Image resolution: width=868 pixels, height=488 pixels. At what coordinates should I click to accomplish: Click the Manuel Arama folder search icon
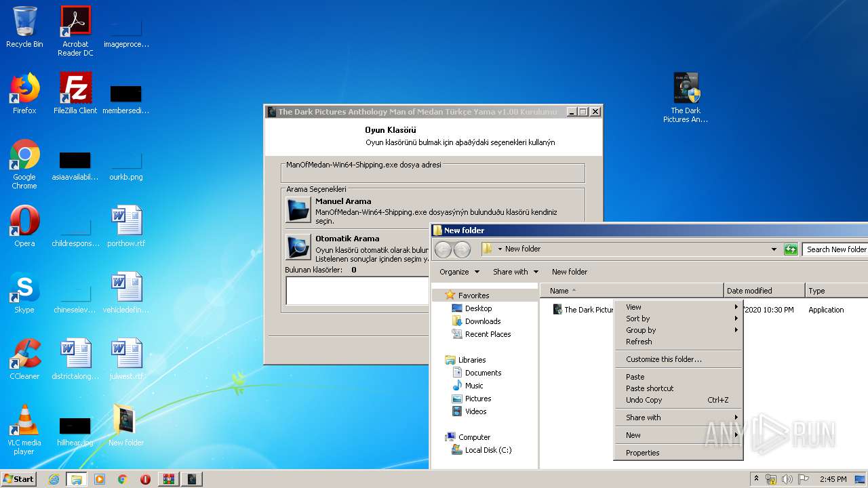tap(298, 210)
